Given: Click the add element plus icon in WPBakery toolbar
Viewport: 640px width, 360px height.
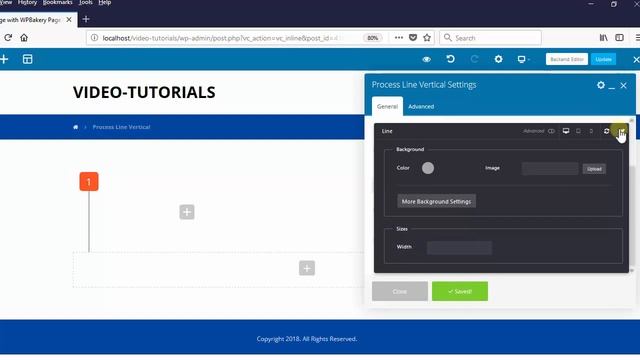Looking at the screenshot, I should 4,59.
